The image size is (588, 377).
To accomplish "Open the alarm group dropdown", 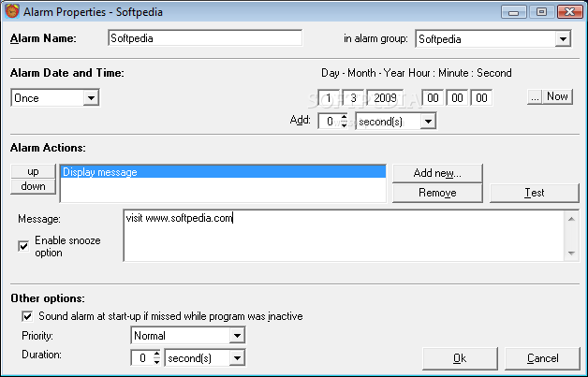I will tap(563, 38).
